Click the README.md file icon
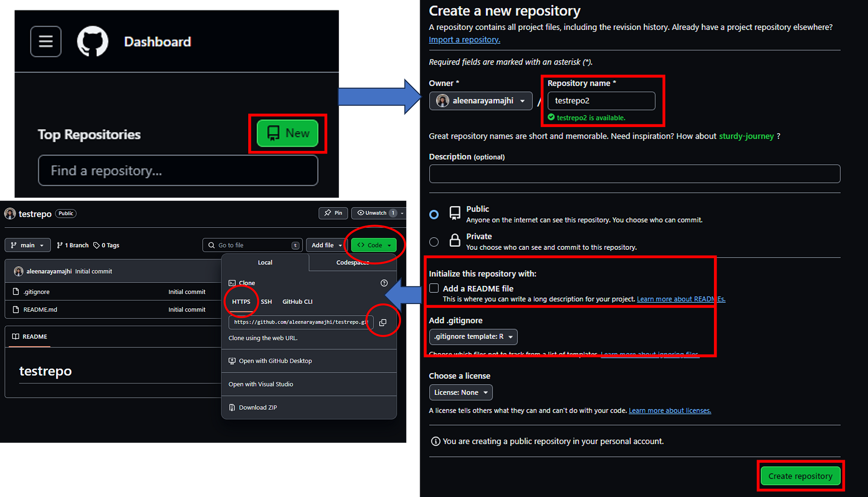The height and width of the screenshot is (497, 868). click(16, 310)
